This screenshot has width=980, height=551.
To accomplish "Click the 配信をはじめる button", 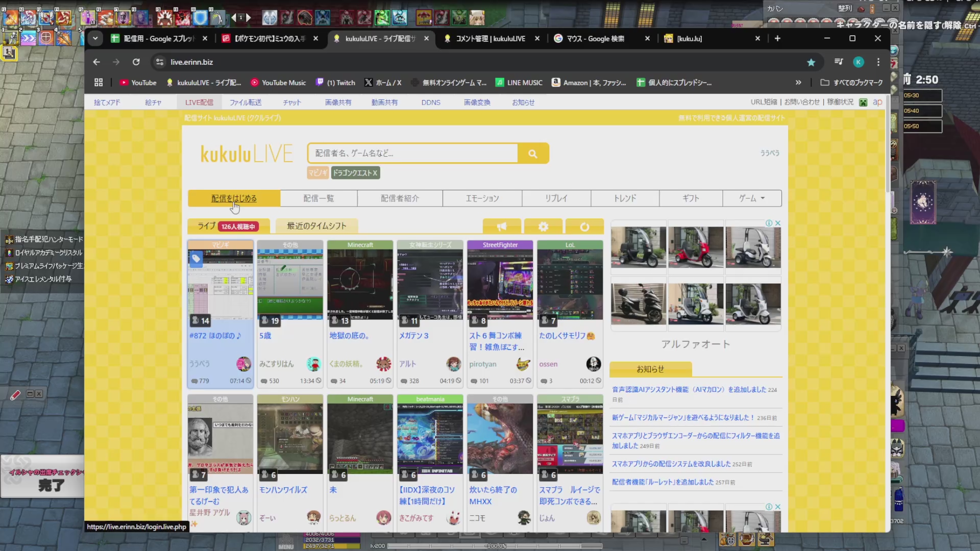I will coord(234,198).
